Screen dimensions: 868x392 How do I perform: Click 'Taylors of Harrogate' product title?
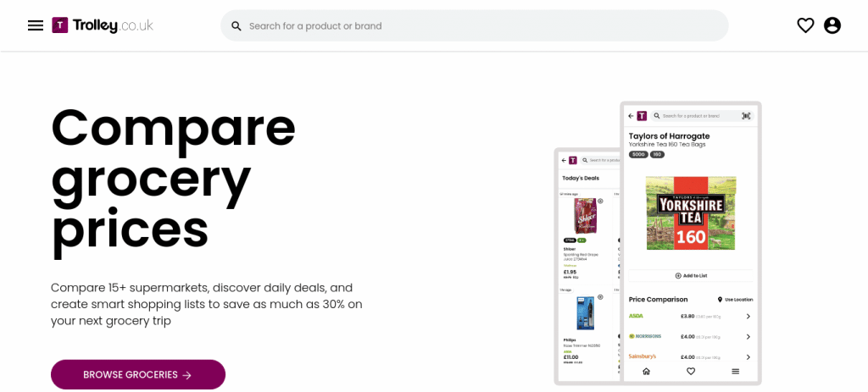pos(670,136)
